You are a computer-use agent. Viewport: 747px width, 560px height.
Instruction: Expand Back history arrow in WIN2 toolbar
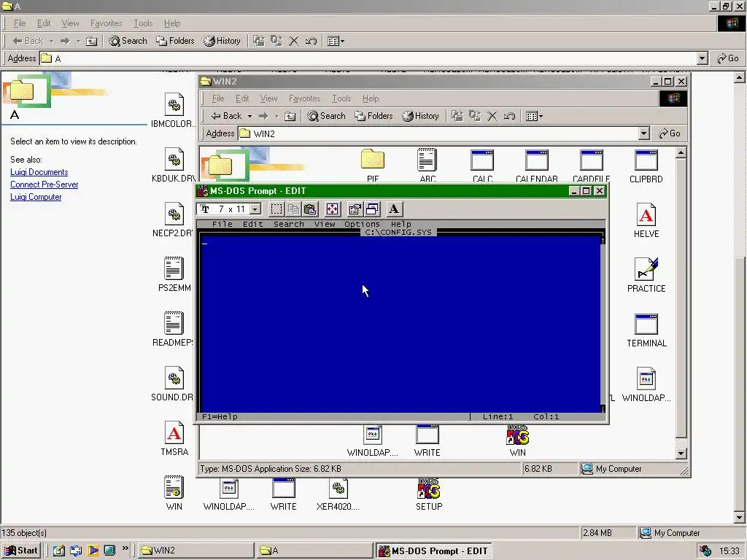point(249,116)
